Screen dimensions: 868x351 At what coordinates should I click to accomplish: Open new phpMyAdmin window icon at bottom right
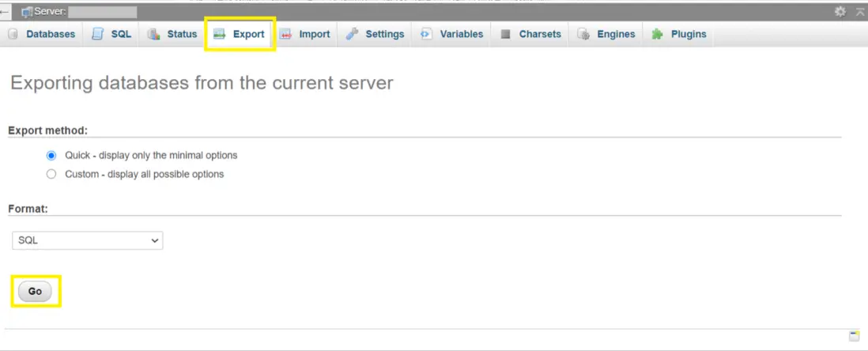click(x=855, y=336)
